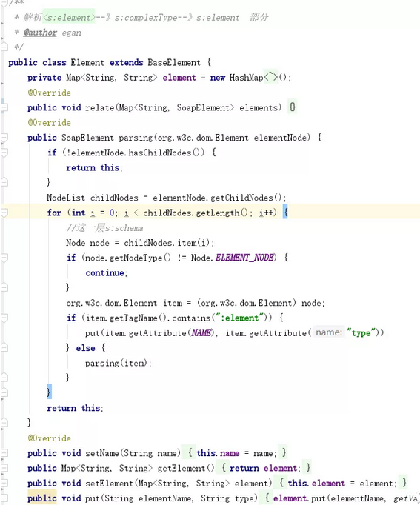Click the ELEMENT_NODE constant
The width and height of the screenshot is (420, 505).
[x=244, y=258]
